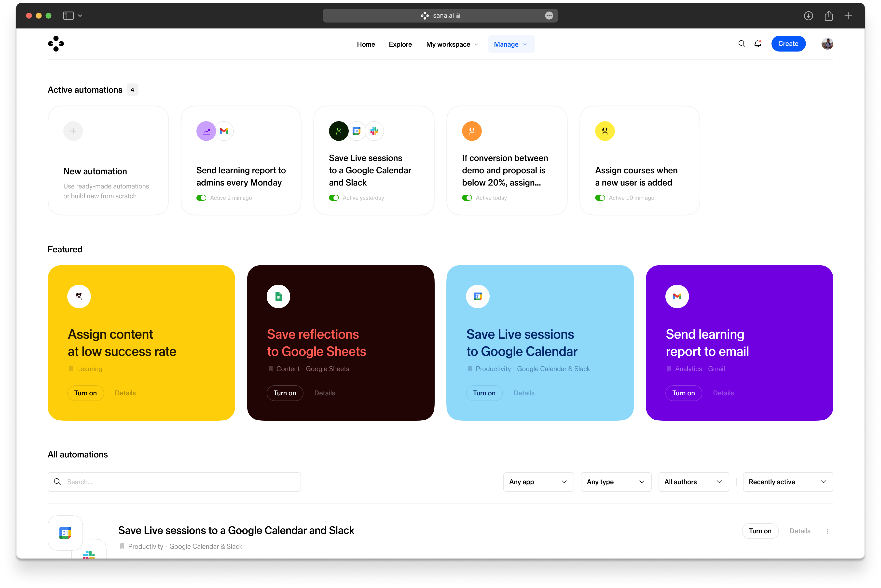Open three-dot menu for Live sessions row
The width and height of the screenshot is (881, 588).
point(827,531)
